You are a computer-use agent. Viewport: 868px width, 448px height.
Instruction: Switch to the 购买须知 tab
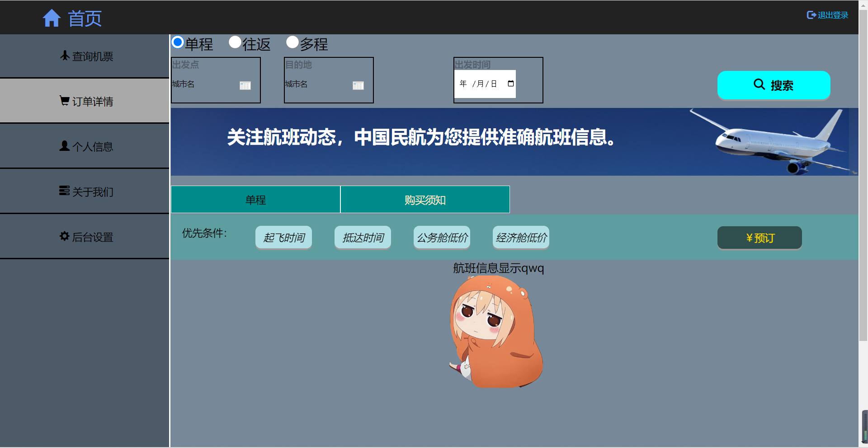point(425,200)
